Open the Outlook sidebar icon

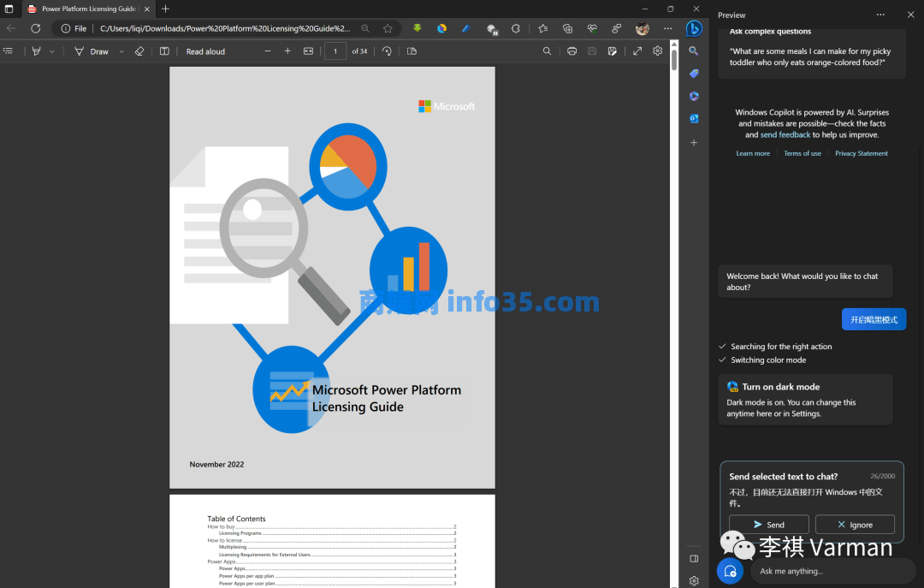coord(694,119)
